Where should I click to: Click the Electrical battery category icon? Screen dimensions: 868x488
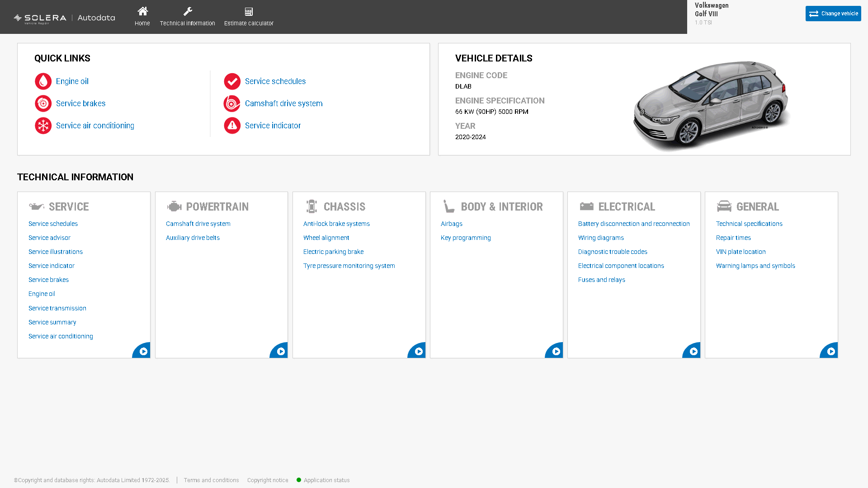click(586, 206)
